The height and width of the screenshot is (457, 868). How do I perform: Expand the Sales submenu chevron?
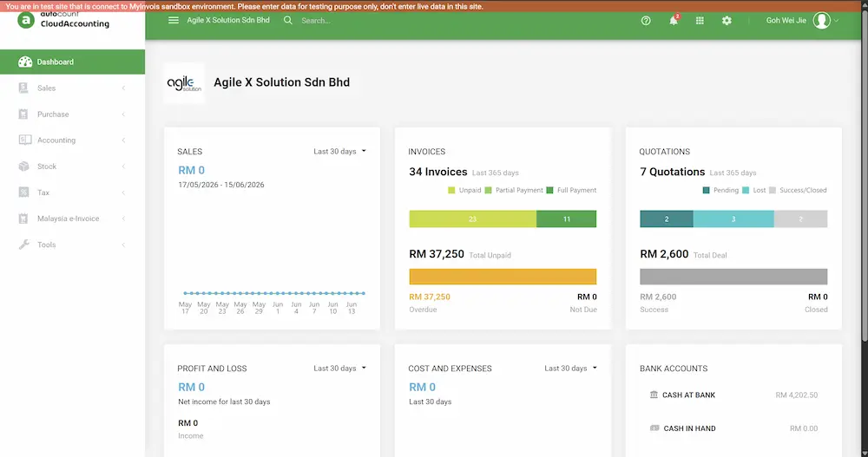coord(123,88)
